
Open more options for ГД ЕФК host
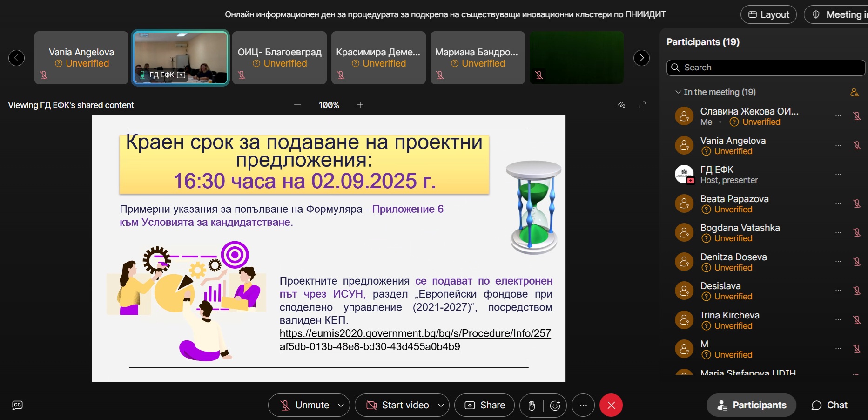coord(838,174)
